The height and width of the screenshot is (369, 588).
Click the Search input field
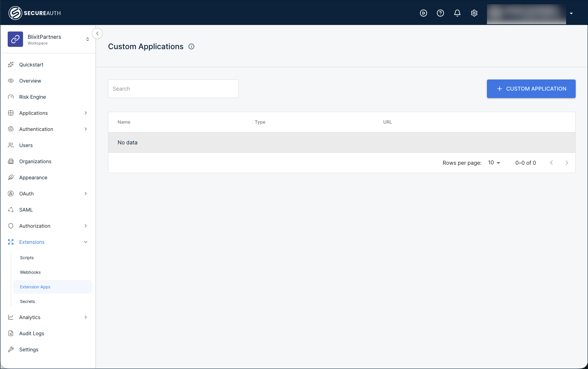(173, 89)
